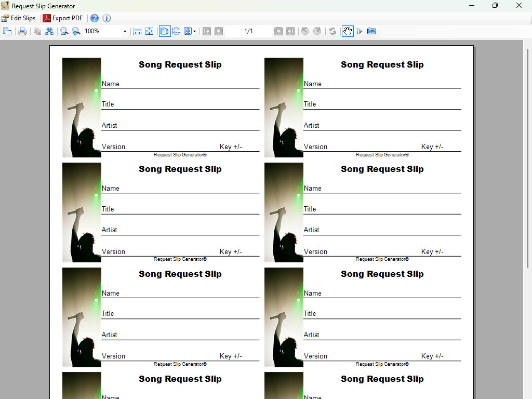Refresh the report preview
Screen dimensions: 532x399
point(333,31)
